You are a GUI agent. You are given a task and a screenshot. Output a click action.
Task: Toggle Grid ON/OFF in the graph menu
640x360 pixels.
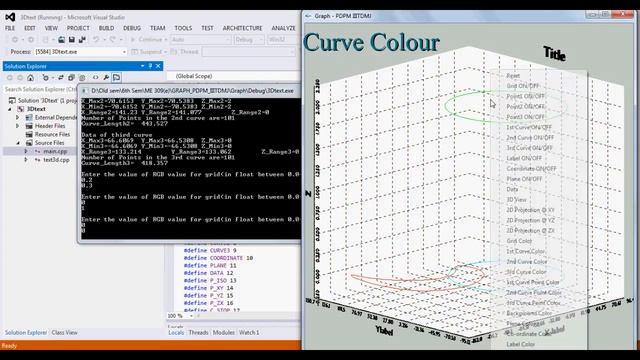pyautogui.click(x=523, y=86)
